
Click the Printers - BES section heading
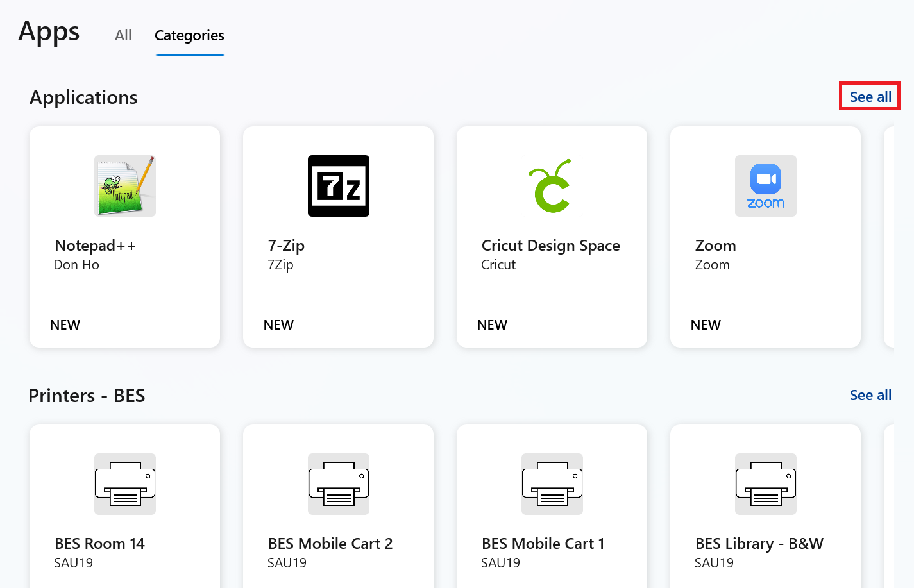coord(87,396)
